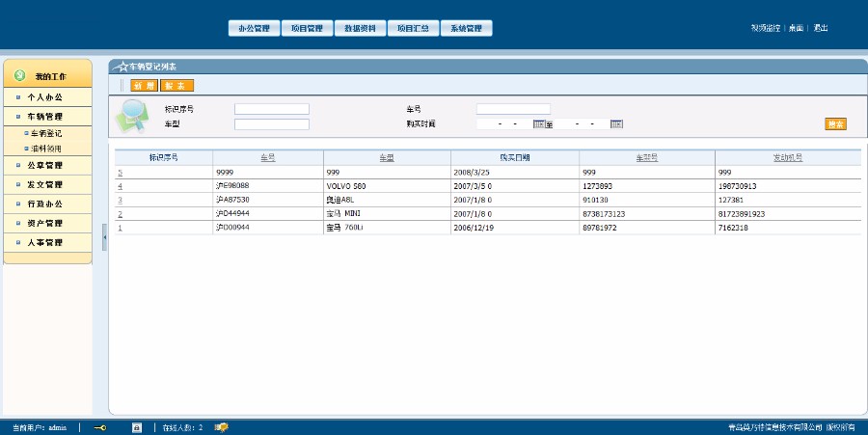
Task: Click cell VOLVO S80
Action: click(x=346, y=186)
